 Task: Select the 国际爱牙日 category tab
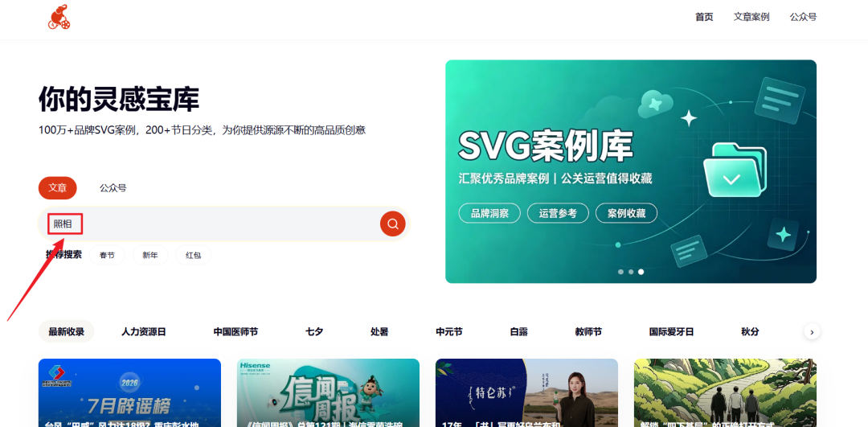[x=671, y=332]
